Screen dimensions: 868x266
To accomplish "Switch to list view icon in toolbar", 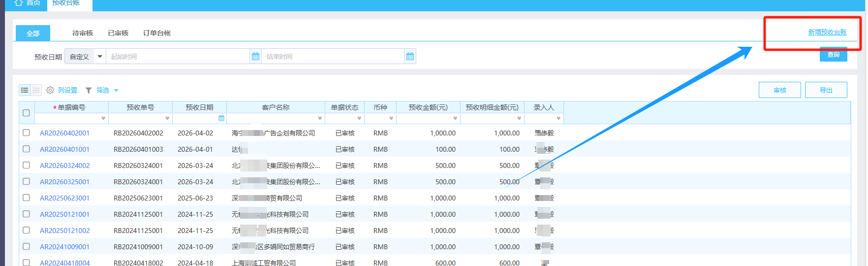I will tap(25, 90).
